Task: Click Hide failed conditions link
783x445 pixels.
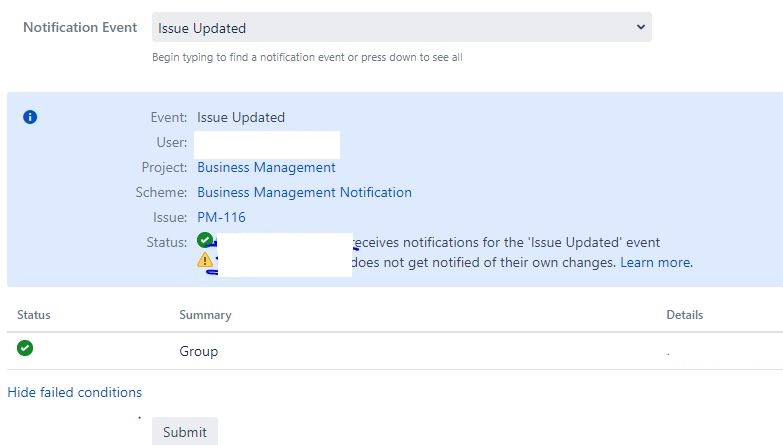Action: [x=74, y=392]
